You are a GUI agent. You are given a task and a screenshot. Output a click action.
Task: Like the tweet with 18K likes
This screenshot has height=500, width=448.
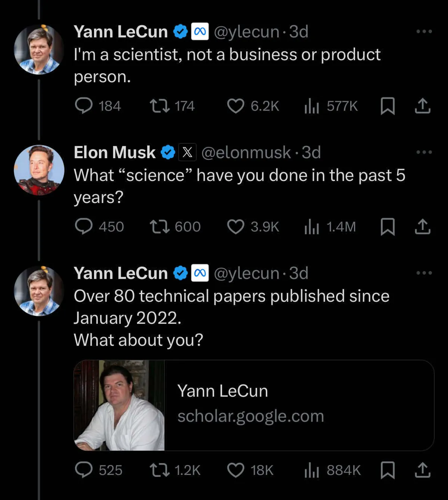[236, 470]
